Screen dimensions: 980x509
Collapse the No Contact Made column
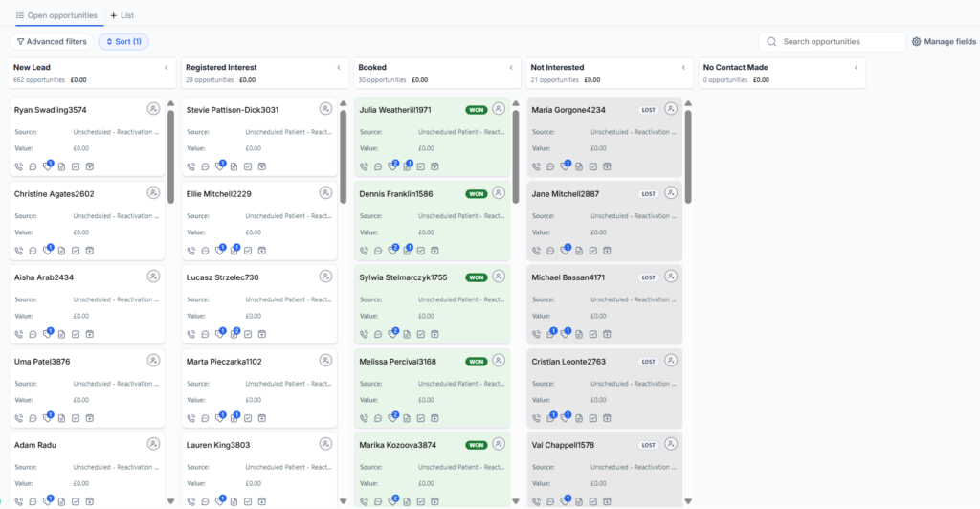[857, 67]
